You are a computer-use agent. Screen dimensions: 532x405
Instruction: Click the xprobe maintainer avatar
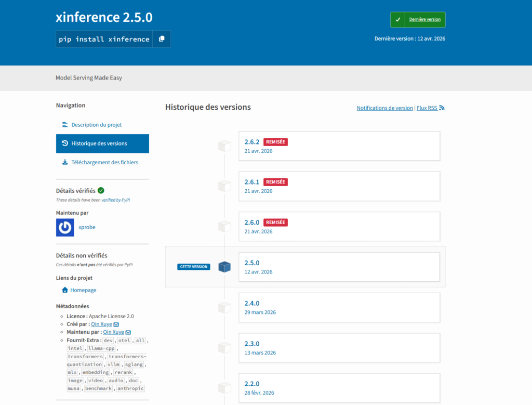pos(65,227)
